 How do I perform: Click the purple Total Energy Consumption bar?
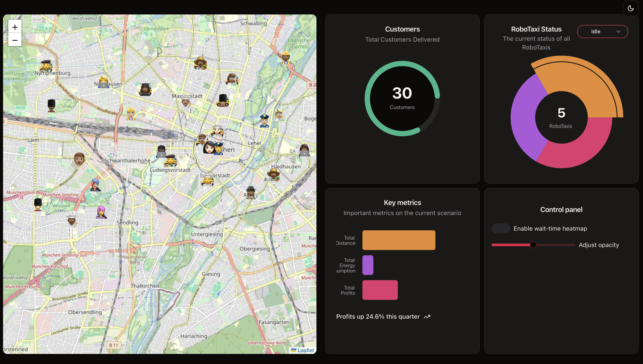coord(368,265)
